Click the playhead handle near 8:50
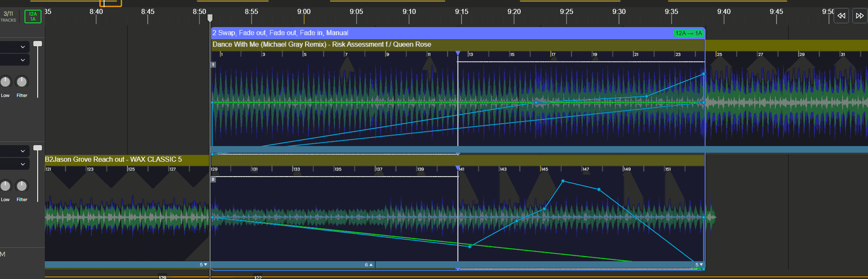Screen dimensions: 868x279 tap(210, 18)
